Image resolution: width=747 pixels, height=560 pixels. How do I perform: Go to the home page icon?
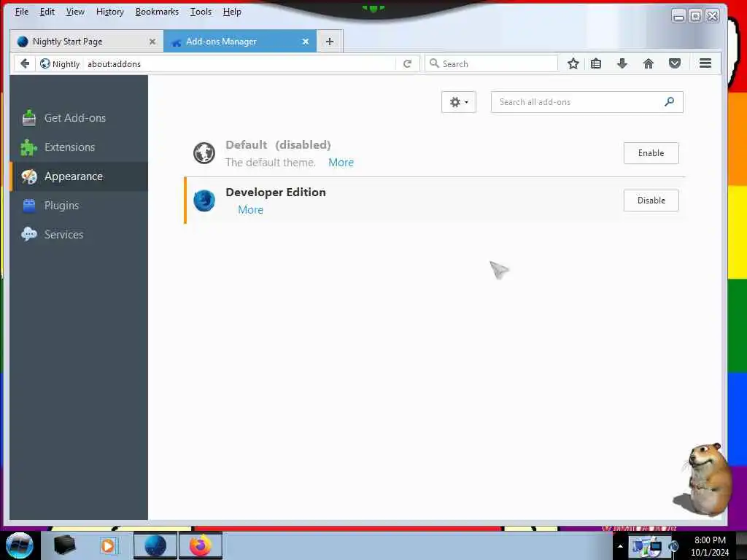point(649,64)
